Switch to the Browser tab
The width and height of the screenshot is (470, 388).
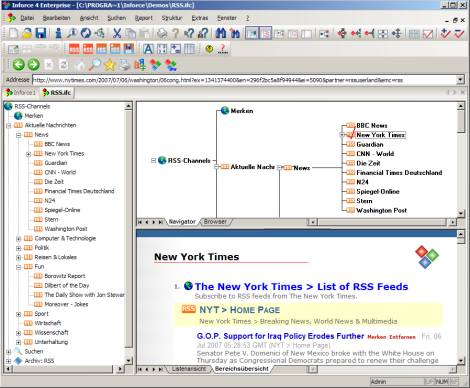(x=215, y=222)
